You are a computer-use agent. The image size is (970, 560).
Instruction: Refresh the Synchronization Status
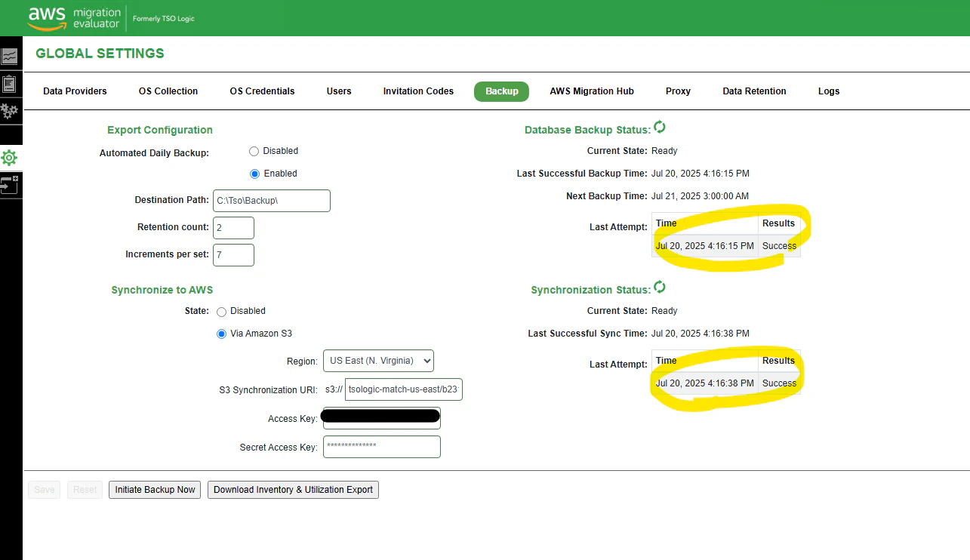pos(660,288)
